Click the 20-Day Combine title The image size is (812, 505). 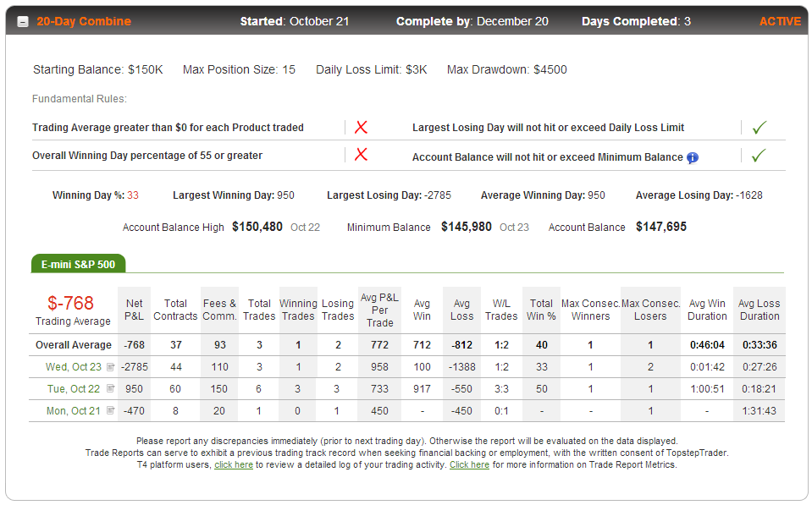coord(84,21)
